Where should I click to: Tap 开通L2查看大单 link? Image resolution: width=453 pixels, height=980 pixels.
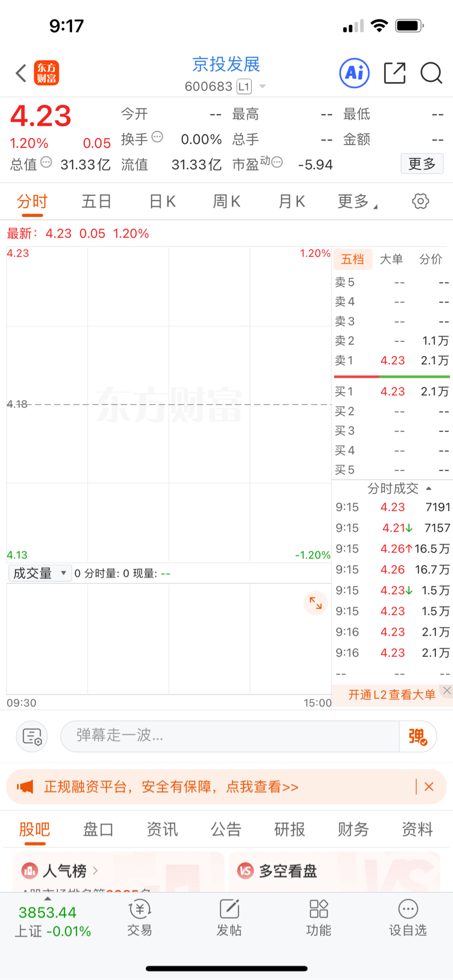[x=392, y=695]
